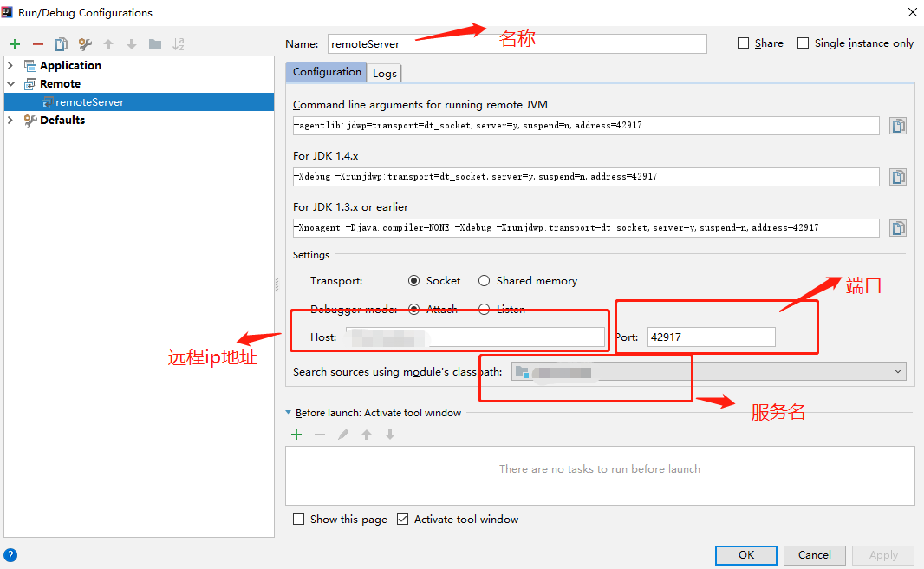Copy the JDK 1.3.x or earlier arguments

click(x=898, y=228)
